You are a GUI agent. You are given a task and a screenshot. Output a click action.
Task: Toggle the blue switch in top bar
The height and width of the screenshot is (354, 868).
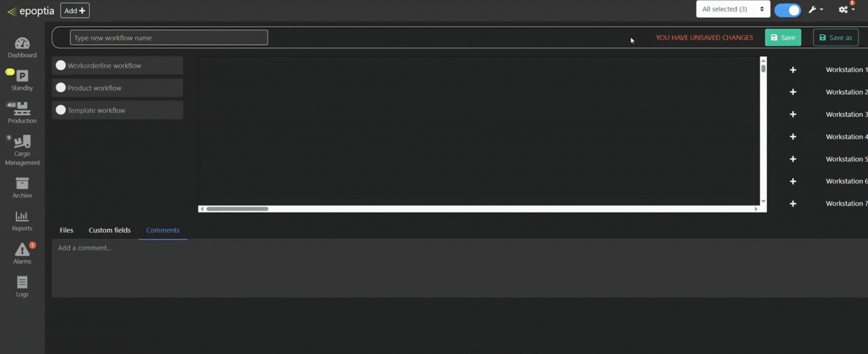click(x=788, y=10)
